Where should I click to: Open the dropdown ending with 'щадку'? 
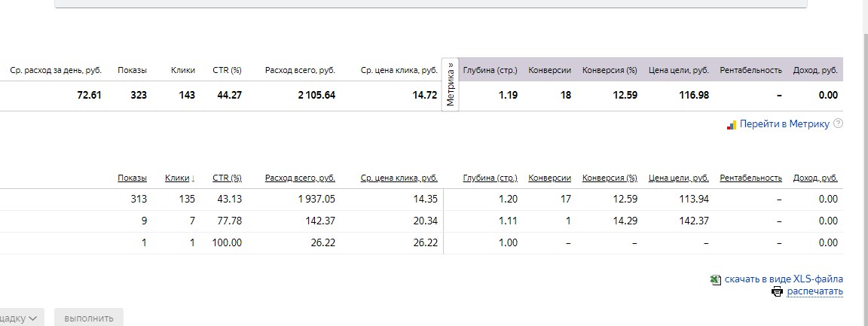tap(19, 318)
